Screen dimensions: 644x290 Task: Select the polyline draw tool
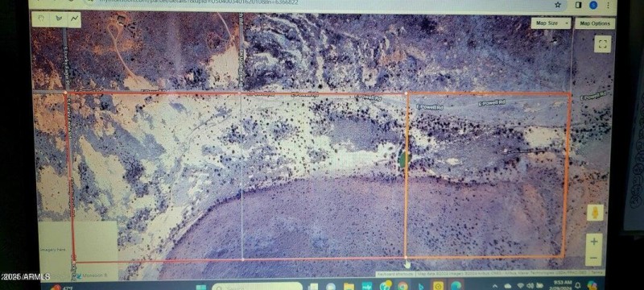click(x=75, y=19)
